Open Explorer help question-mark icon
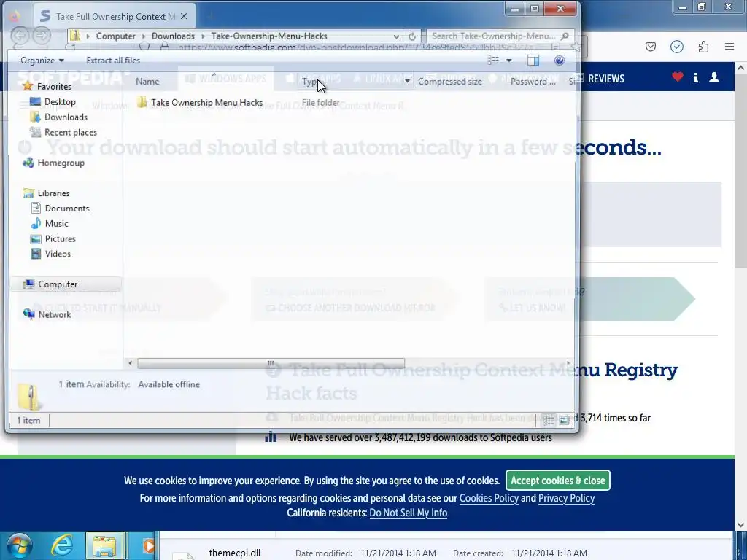The image size is (747, 560). click(x=560, y=61)
